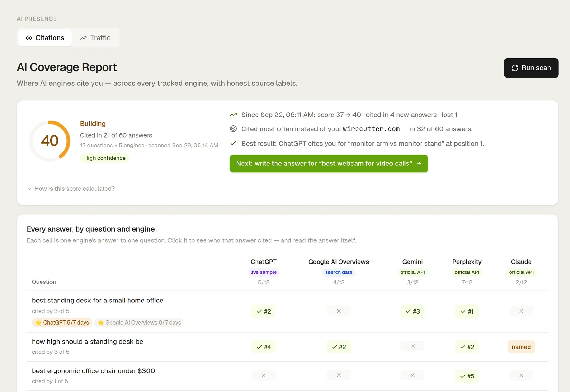Screen dimensions: 570x392
Task: Click the chevron beside the score calculation question
Action: click(x=29, y=189)
